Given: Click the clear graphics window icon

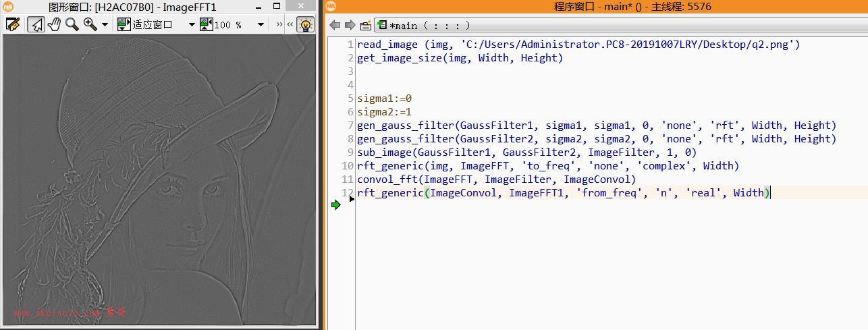Looking at the screenshot, I should [12, 24].
